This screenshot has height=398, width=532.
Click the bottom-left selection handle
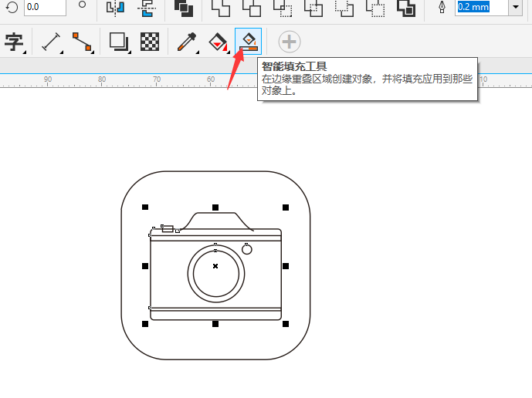[145, 324]
